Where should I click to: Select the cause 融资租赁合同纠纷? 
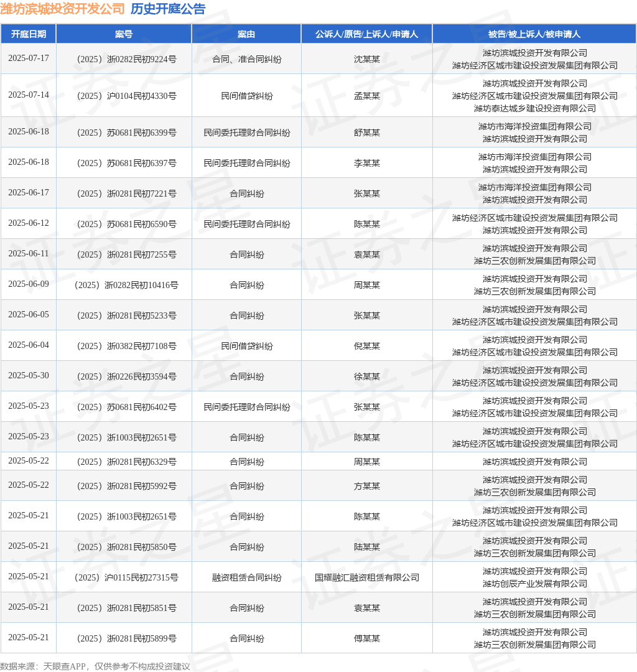(247, 577)
